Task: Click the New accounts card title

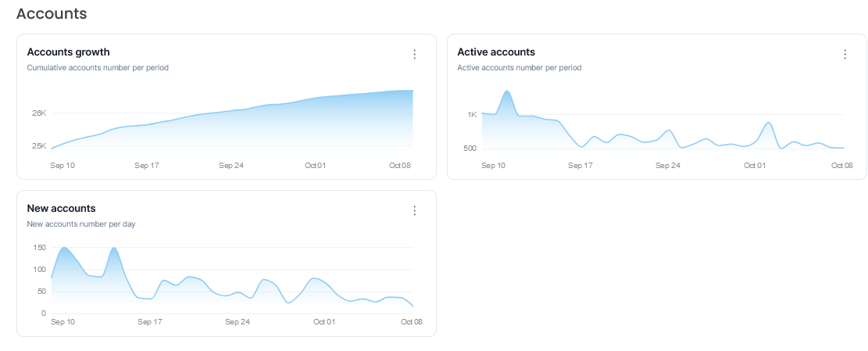Action: (x=61, y=209)
